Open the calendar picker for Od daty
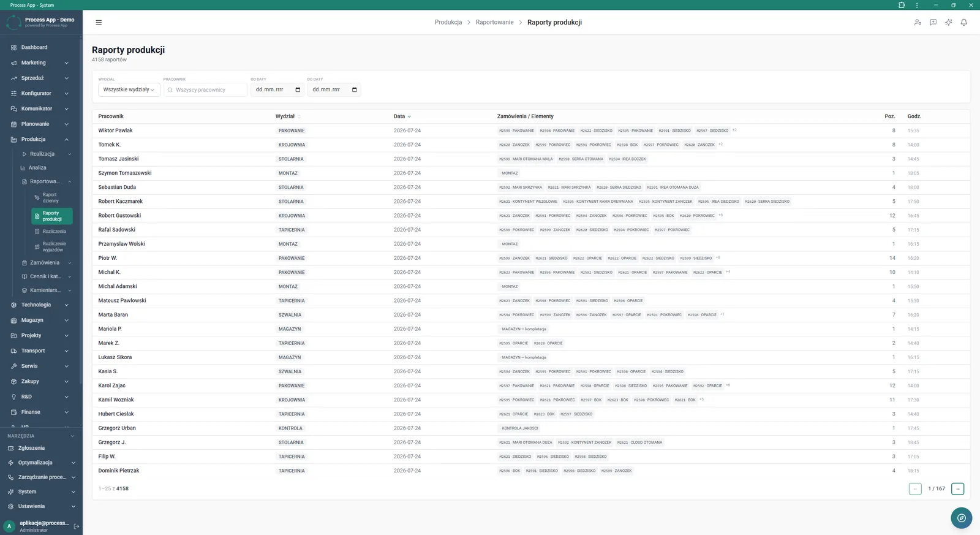Viewport: 980px width, 535px height. (x=298, y=89)
